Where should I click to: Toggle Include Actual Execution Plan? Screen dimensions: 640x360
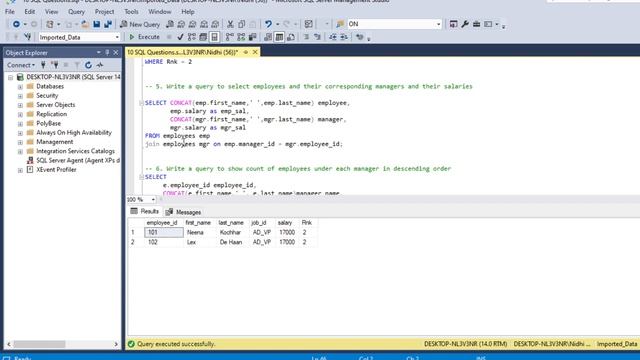[x=230, y=37]
